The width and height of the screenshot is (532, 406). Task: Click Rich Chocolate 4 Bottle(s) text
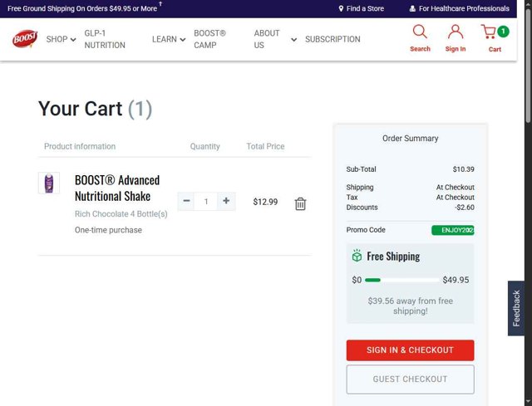[x=121, y=214]
